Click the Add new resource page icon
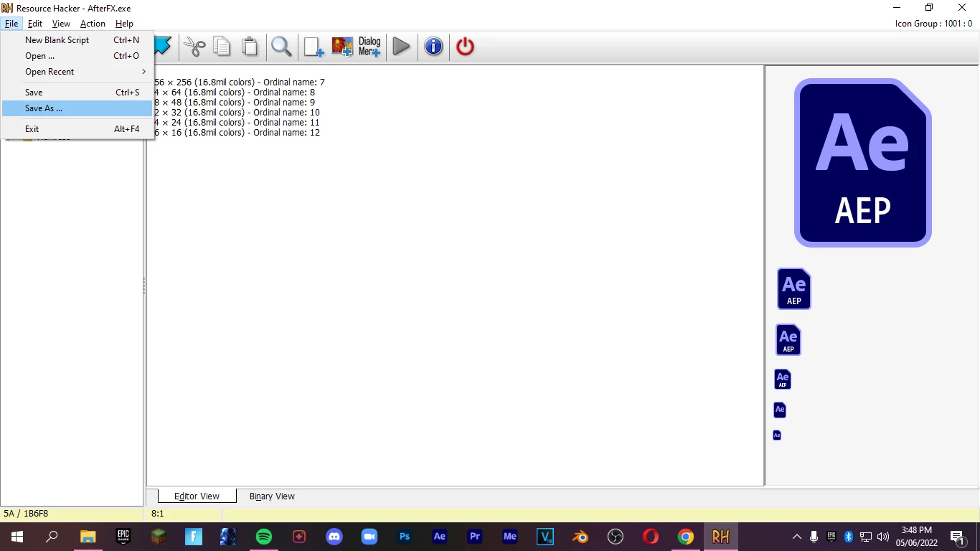The width and height of the screenshot is (980, 551). (x=314, y=47)
